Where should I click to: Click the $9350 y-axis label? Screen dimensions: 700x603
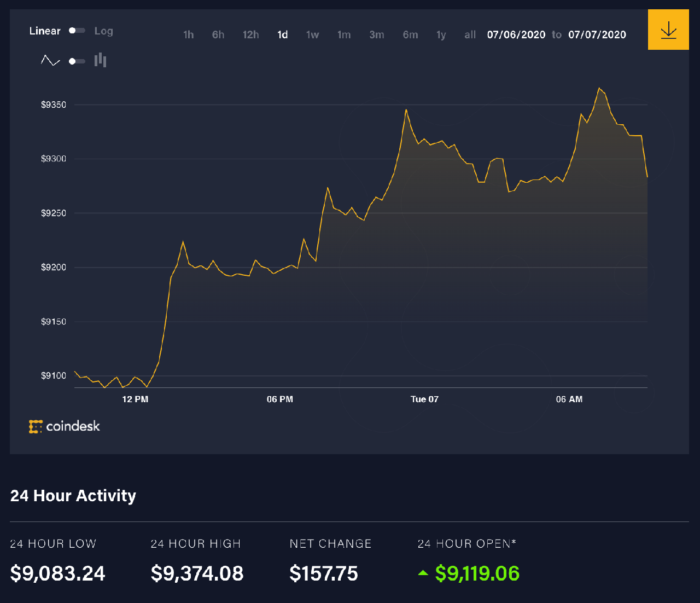coord(54,105)
